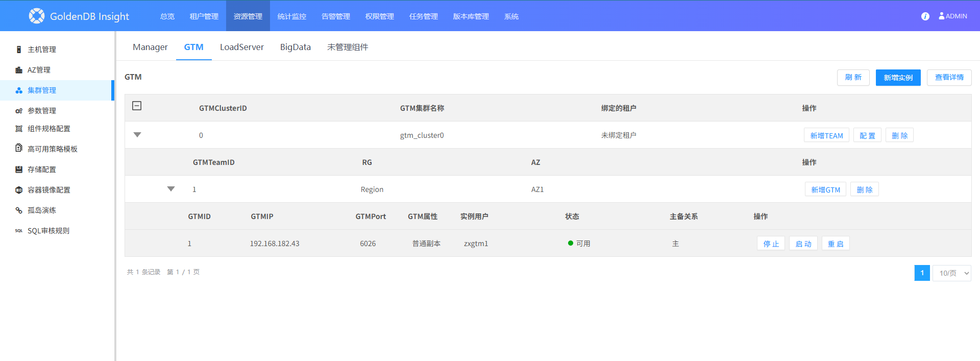Open the 总览 top menu

coord(167,16)
